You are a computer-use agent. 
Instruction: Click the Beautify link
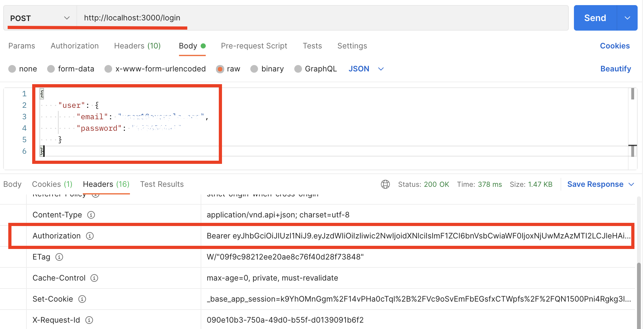615,69
